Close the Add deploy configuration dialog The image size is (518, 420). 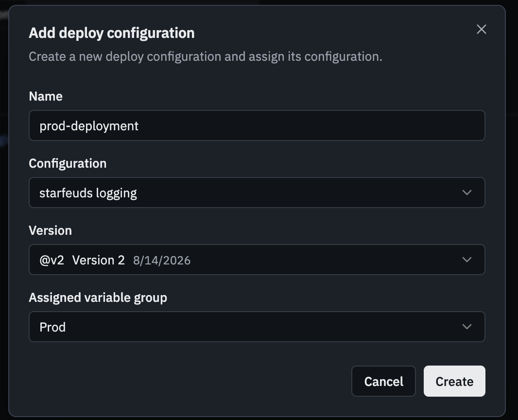click(x=482, y=30)
